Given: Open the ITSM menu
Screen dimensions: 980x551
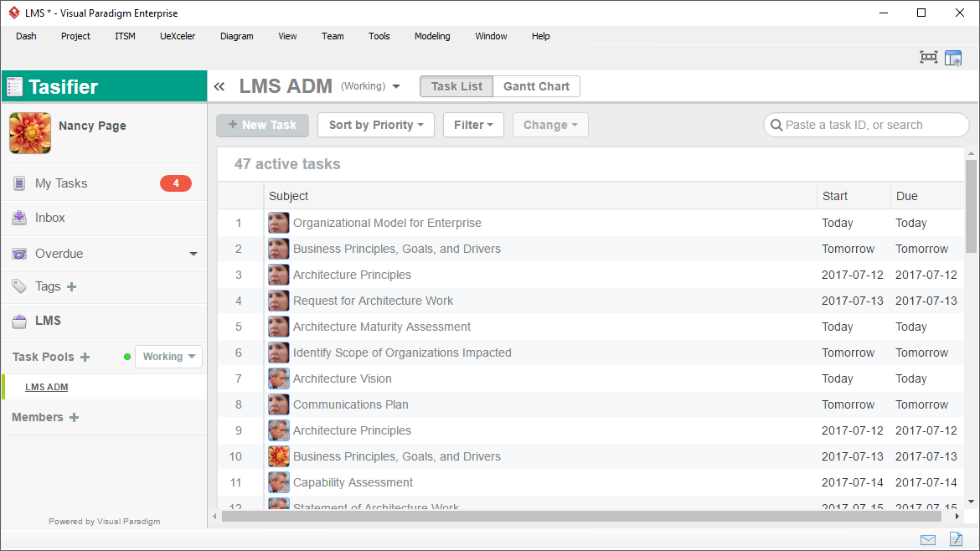Looking at the screenshot, I should [x=125, y=36].
